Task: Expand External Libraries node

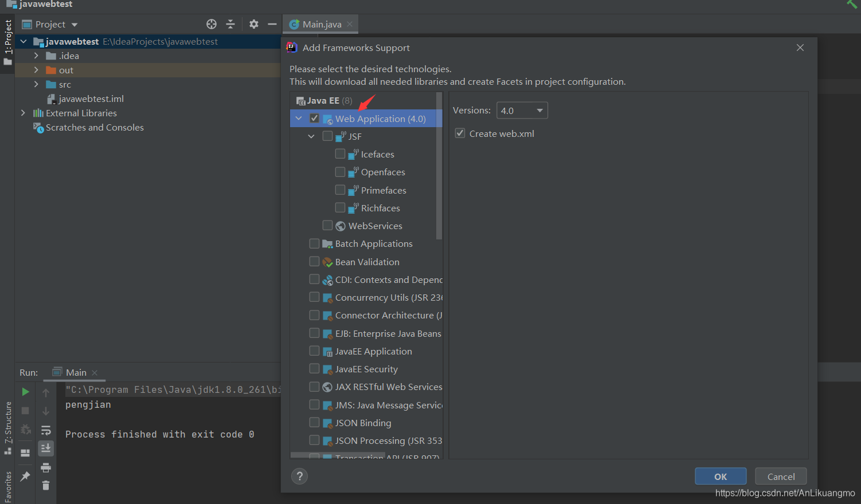Action: pyautogui.click(x=23, y=113)
